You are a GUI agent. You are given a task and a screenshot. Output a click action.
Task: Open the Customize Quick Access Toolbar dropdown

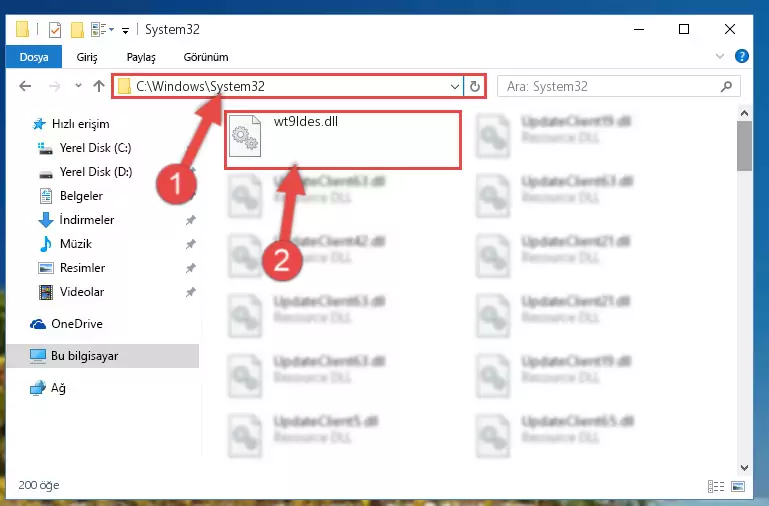tap(126, 30)
